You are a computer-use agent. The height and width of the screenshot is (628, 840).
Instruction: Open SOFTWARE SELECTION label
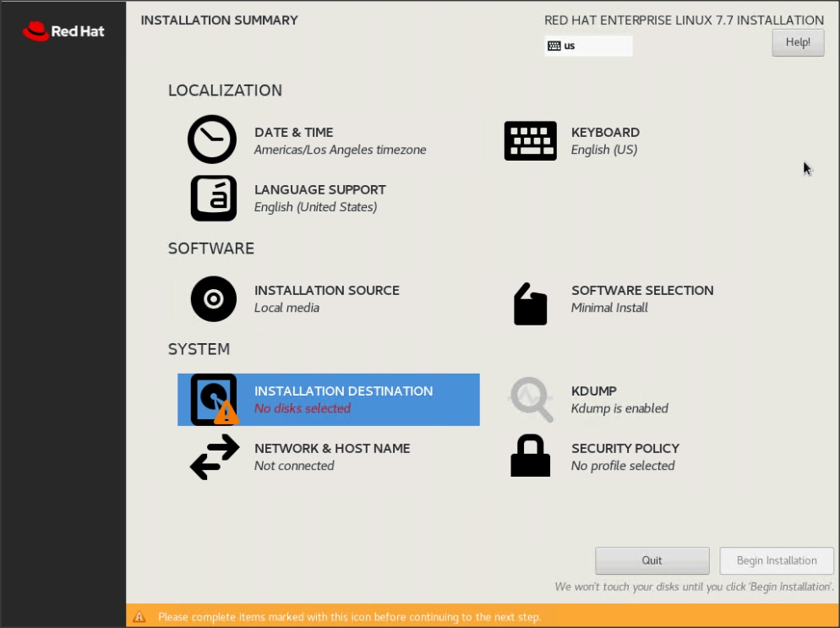[642, 291]
